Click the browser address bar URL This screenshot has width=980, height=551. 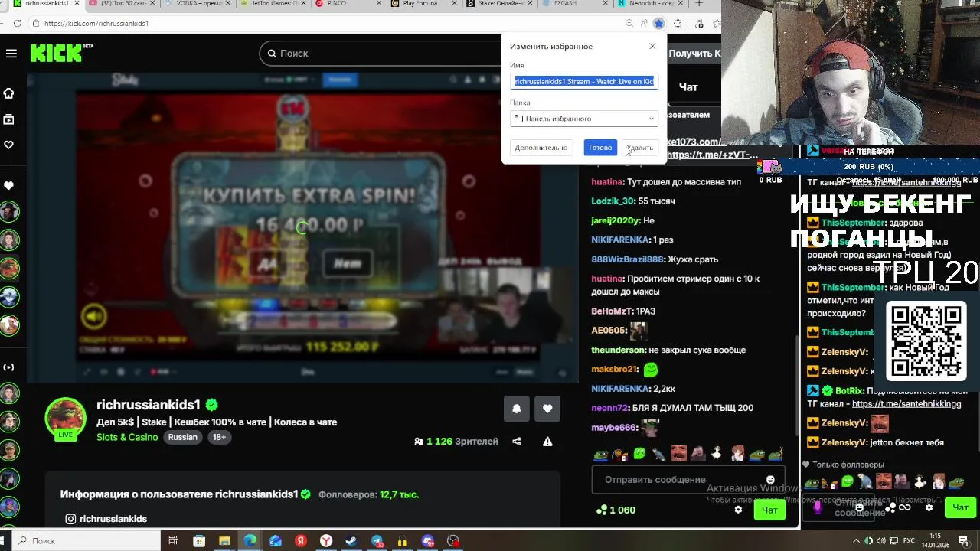pos(96,23)
